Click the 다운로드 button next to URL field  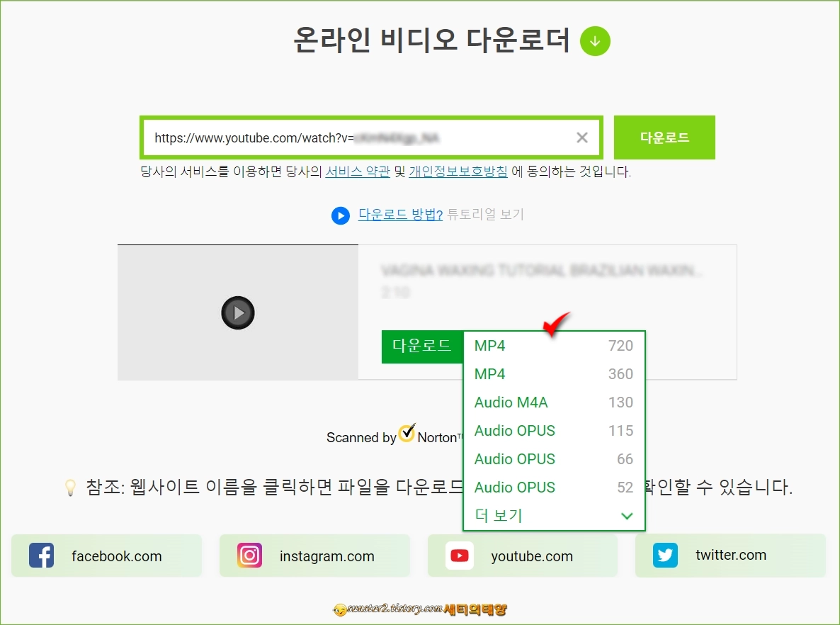click(664, 137)
